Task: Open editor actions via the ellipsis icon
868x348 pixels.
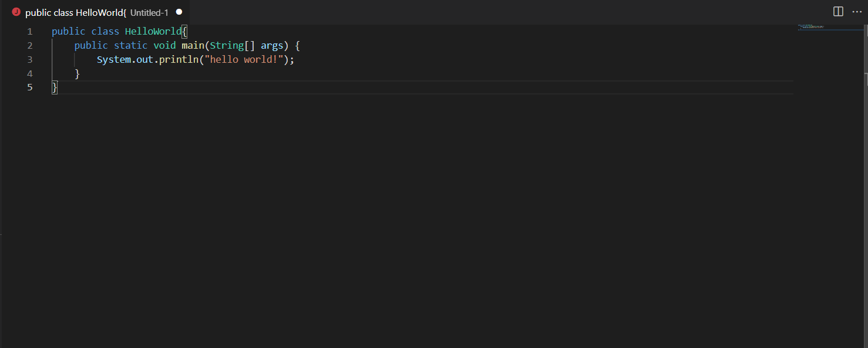Action: pyautogui.click(x=857, y=12)
